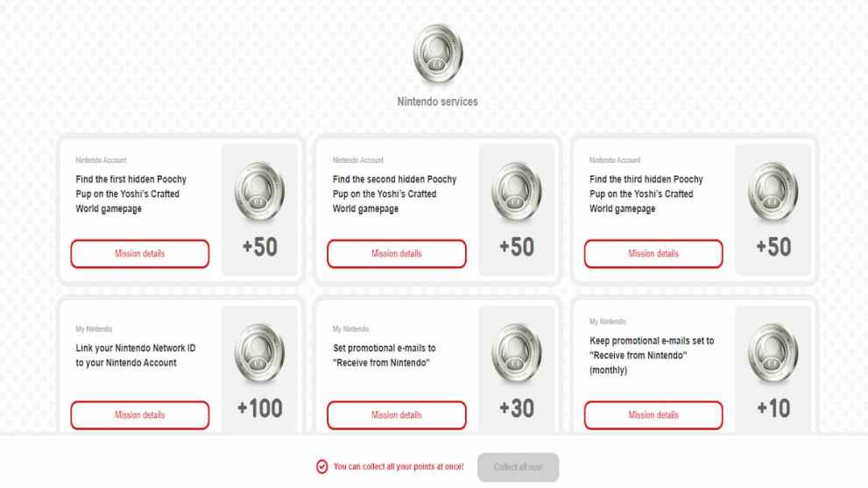Click the Nintendo services heading text
This screenshot has height=488, width=868.
point(437,103)
